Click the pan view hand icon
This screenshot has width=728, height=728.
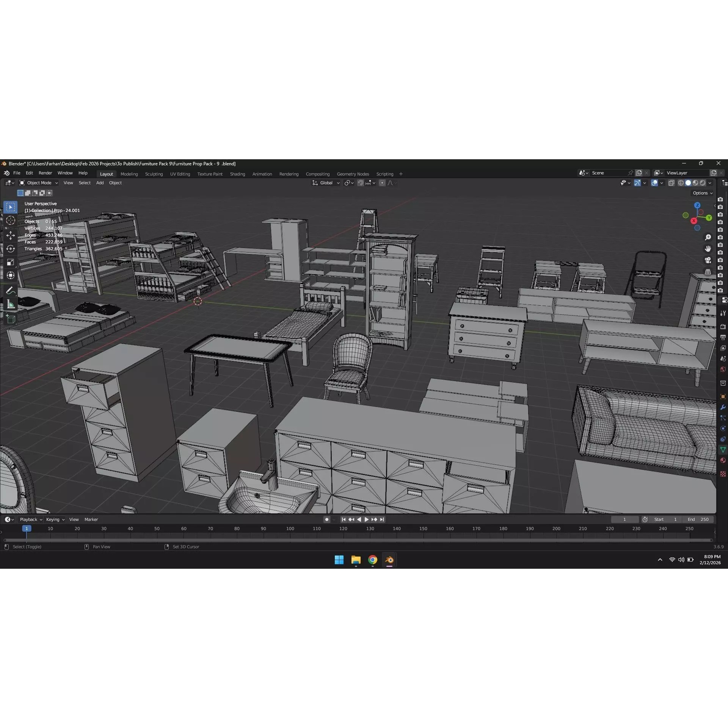tap(708, 249)
